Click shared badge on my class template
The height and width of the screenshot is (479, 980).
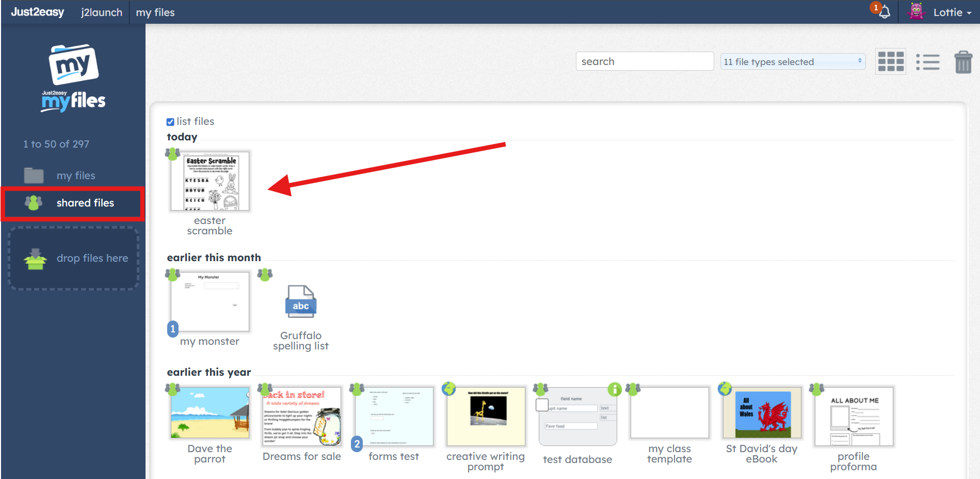click(x=633, y=389)
